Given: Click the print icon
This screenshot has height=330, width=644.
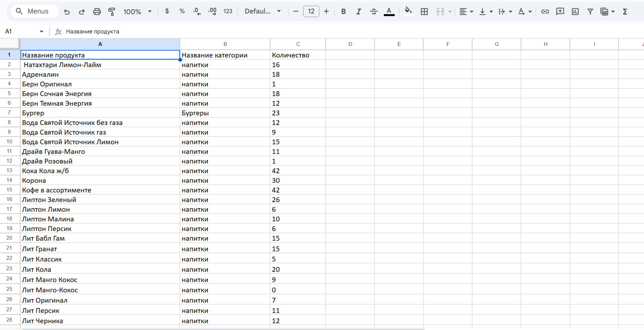Looking at the screenshot, I should pyautogui.click(x=97, y=12).
